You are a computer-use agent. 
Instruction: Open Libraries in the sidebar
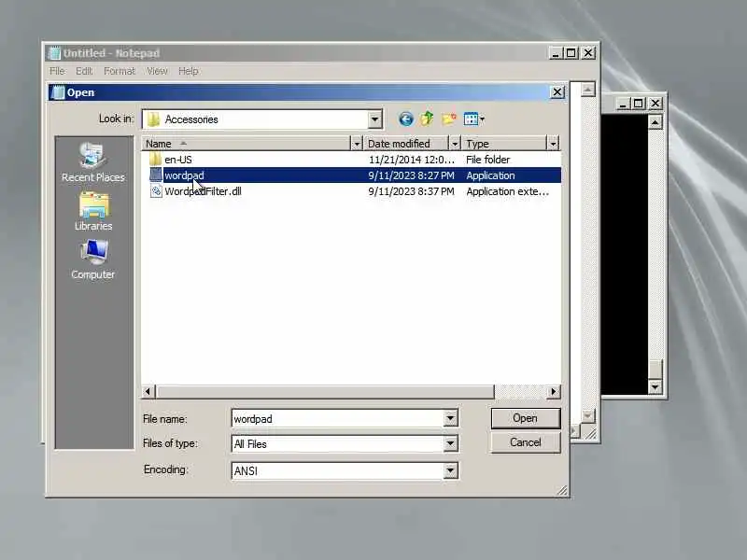pos(93,212)
